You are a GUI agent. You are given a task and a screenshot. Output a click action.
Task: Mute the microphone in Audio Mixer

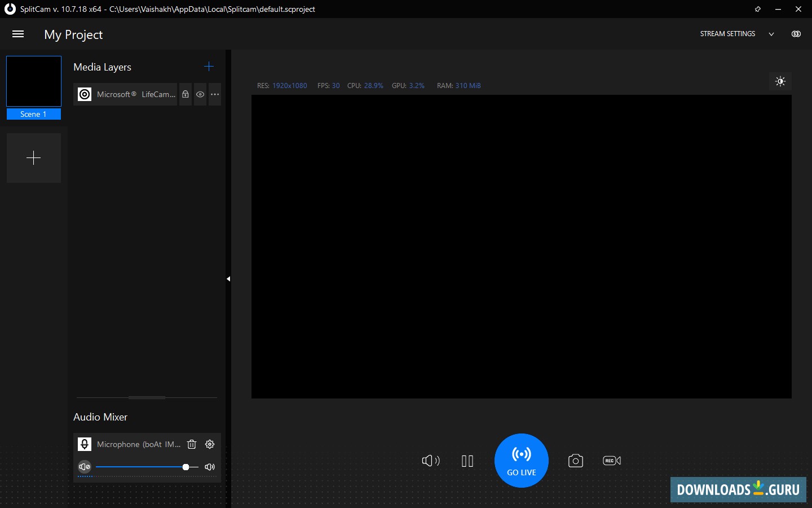pos(85,467)
